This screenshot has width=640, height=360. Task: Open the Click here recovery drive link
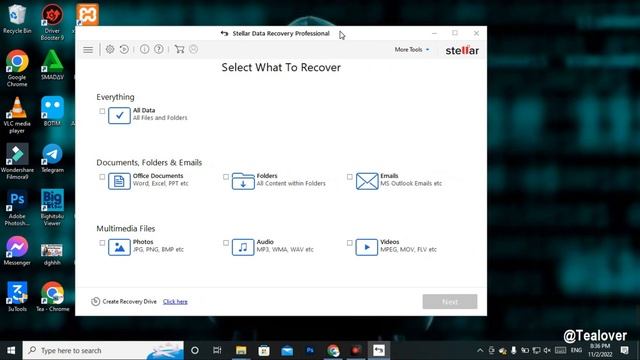pos(175,302)
